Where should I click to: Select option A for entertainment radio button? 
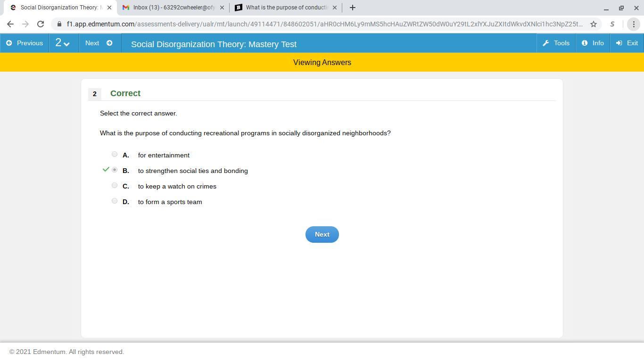(x=115, y=154)
